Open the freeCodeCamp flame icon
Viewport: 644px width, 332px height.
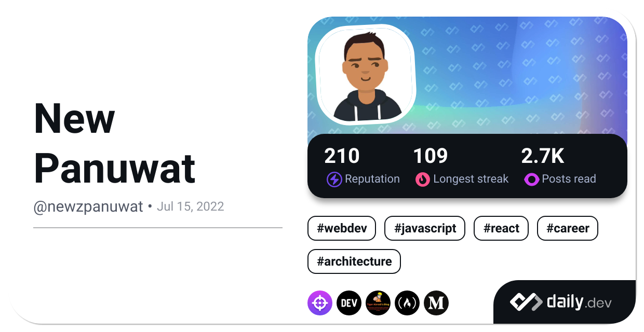click(407, 303)
